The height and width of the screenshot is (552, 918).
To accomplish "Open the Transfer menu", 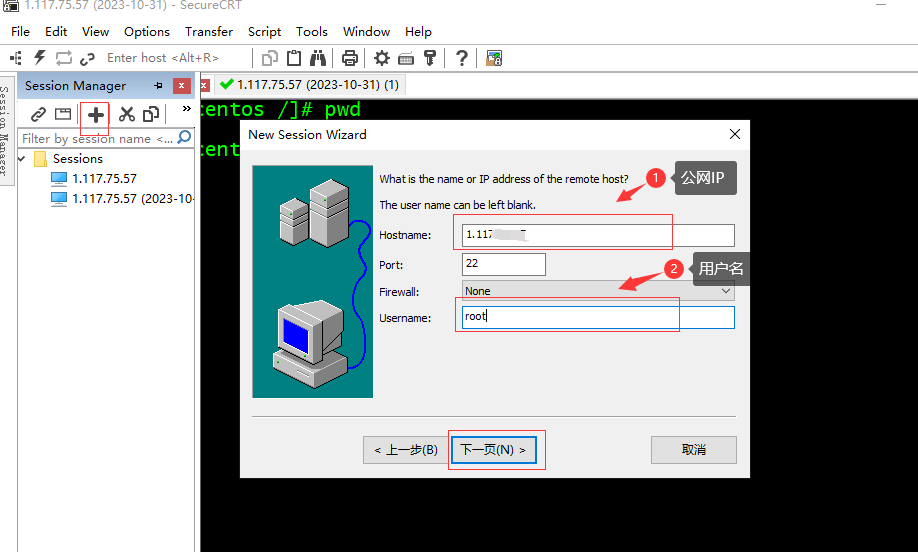I will (209, 32).
